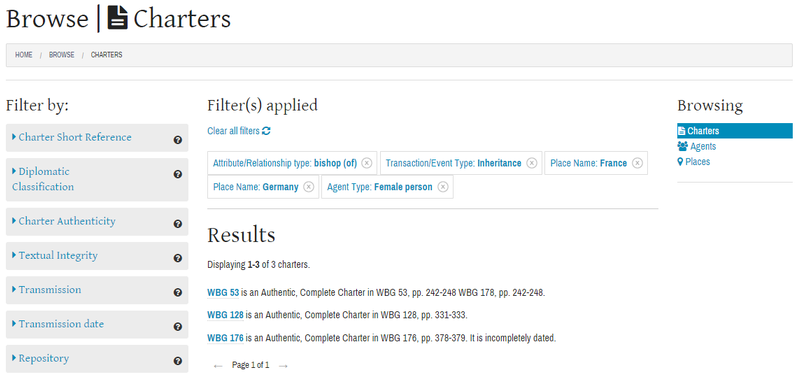The image size is (800, 377).
Task: Open help for Diplomatic Classification filter
Action: (178, 174)
